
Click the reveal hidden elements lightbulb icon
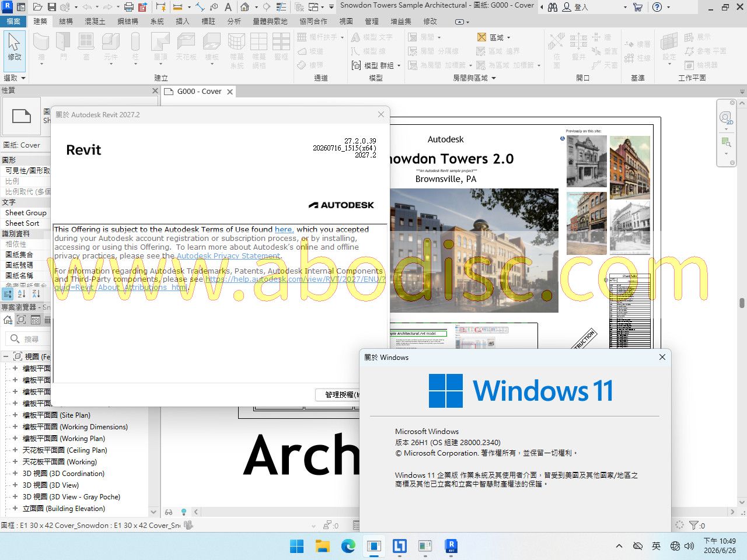(183, 512)
